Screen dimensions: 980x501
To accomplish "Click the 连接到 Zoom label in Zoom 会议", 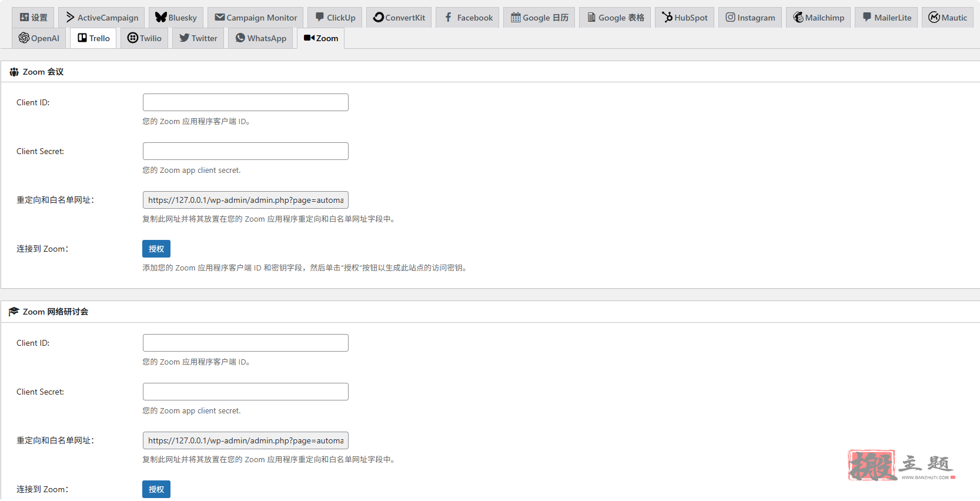I will pos(42,249).
